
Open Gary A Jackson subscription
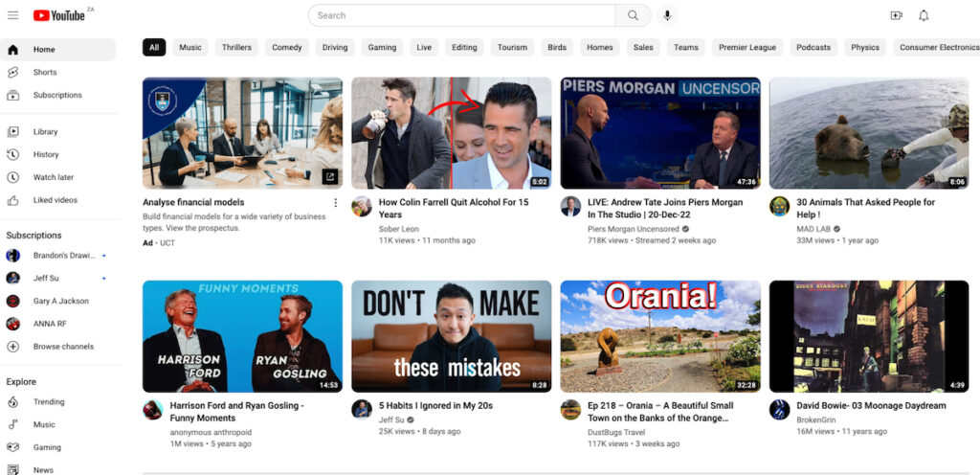[x=58, y=301]
